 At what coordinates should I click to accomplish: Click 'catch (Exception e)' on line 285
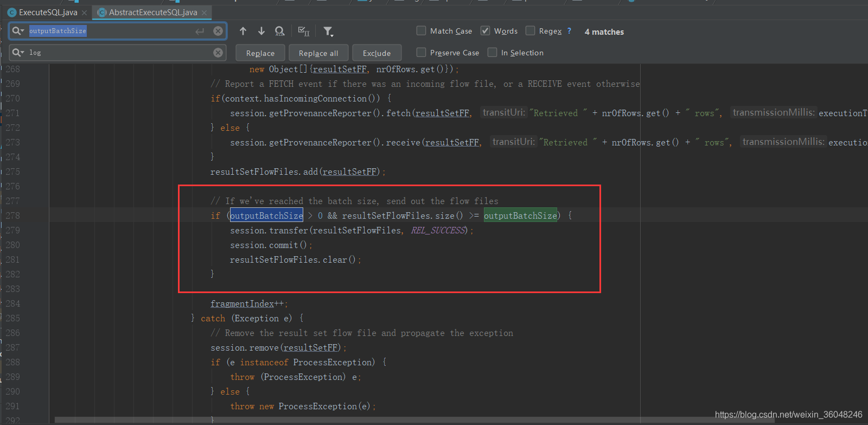click(x=247, y=318)
